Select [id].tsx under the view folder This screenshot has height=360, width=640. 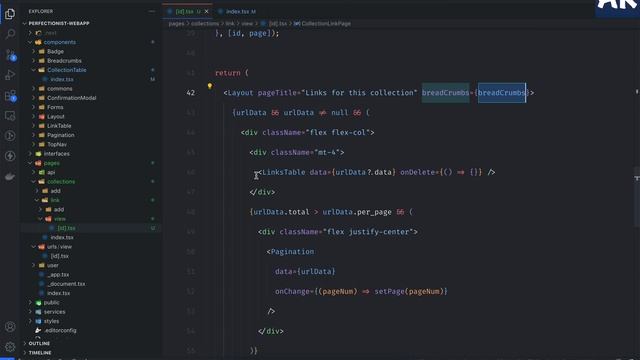pos(67,228)
